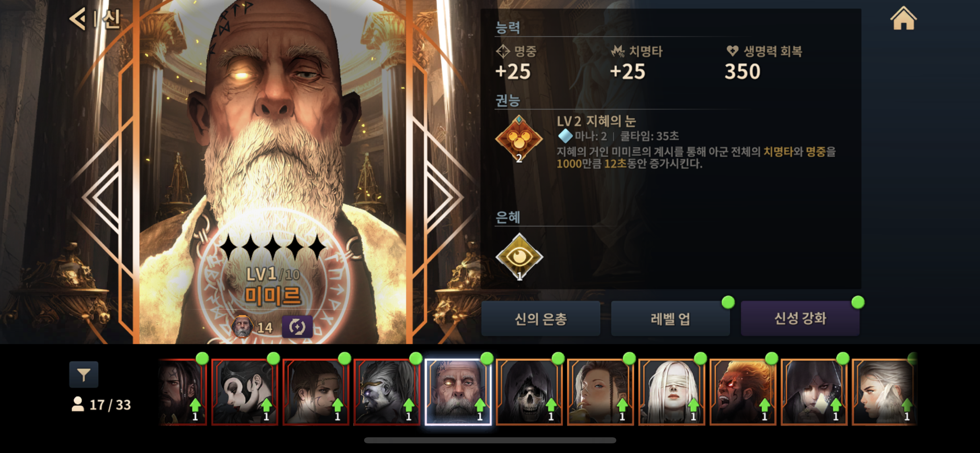Viewport: 980px width, 453px height.
Task: Tap the golden eye 은혜 blessing icon
Action: [x=519, y=257]
